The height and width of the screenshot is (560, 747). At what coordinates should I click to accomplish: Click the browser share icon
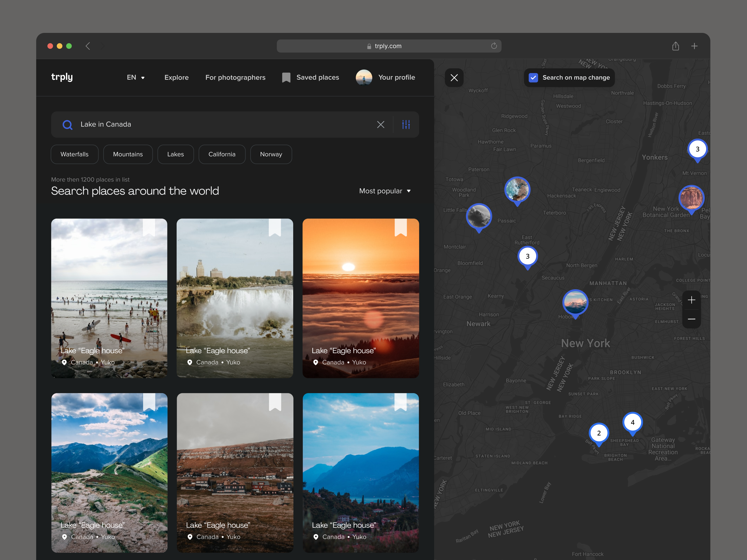[676, 46]
